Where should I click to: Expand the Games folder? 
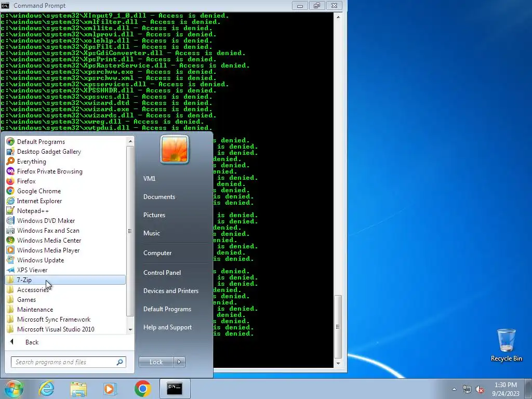[x=26, y=300]
